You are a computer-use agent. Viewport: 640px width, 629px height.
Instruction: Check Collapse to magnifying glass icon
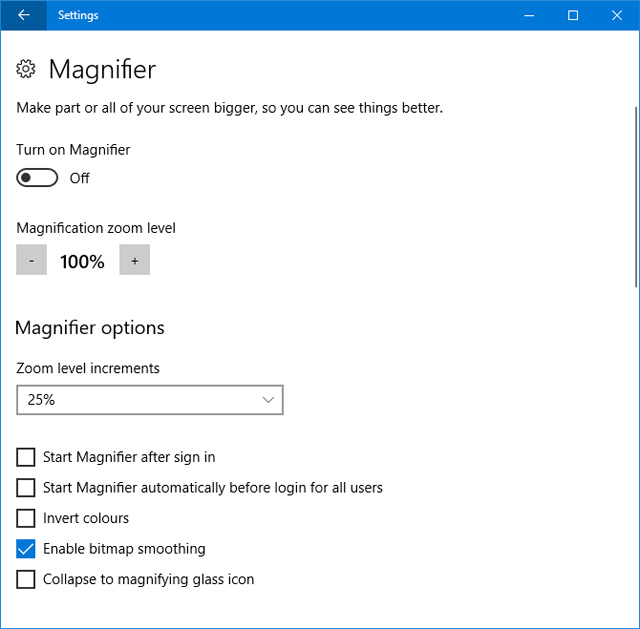point(26,579)
